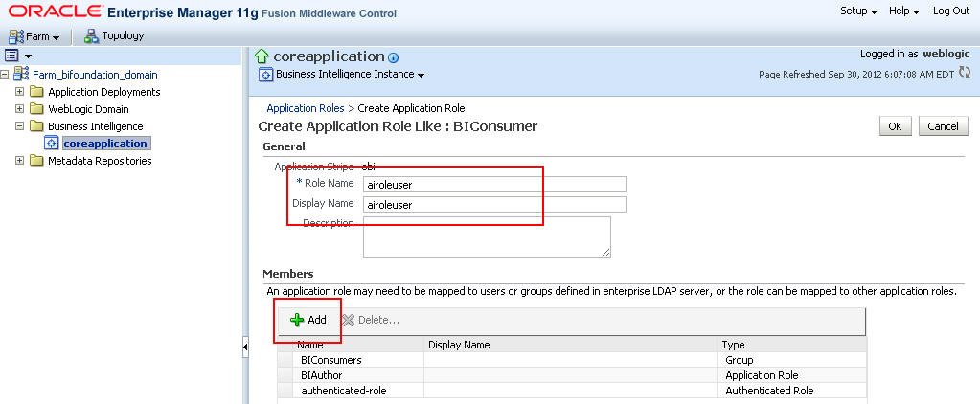Click the Metadata Repositories folder icon

point(36,161)
